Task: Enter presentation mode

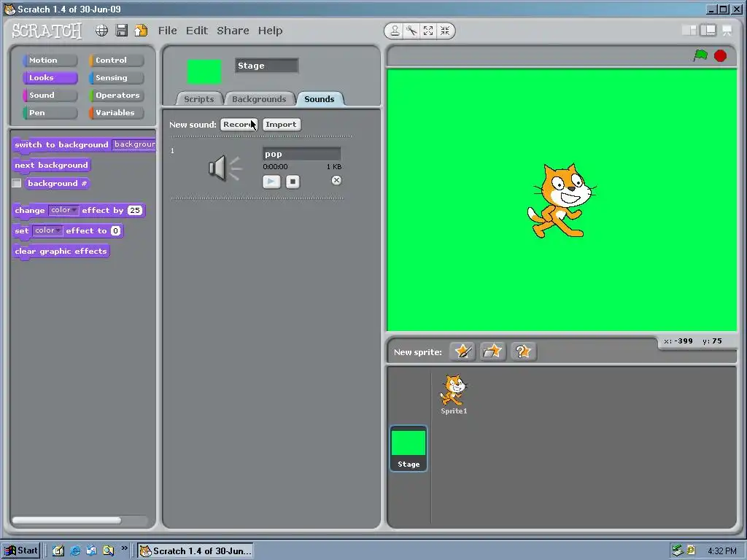Action: pyautogui.click(x=727, y=31)
